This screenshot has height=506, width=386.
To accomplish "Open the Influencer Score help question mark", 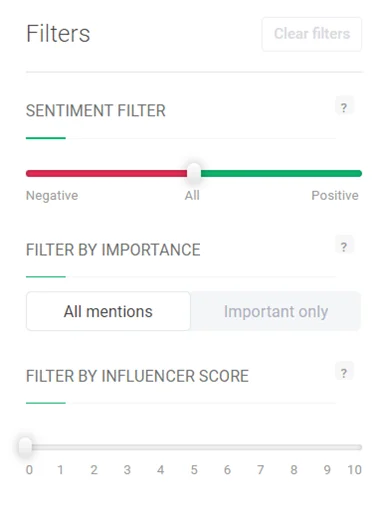I will click(x=344, y=373).
